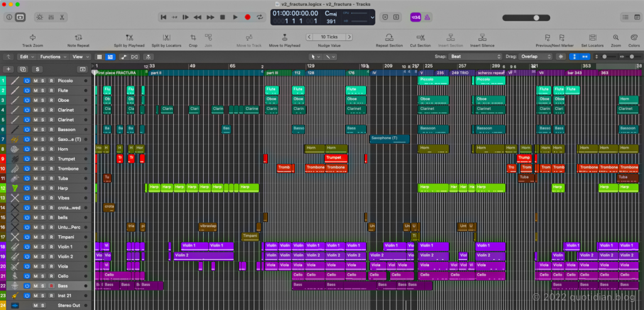Toggle power on the Oboe track

pyautogui.click(x=26, y=100)
